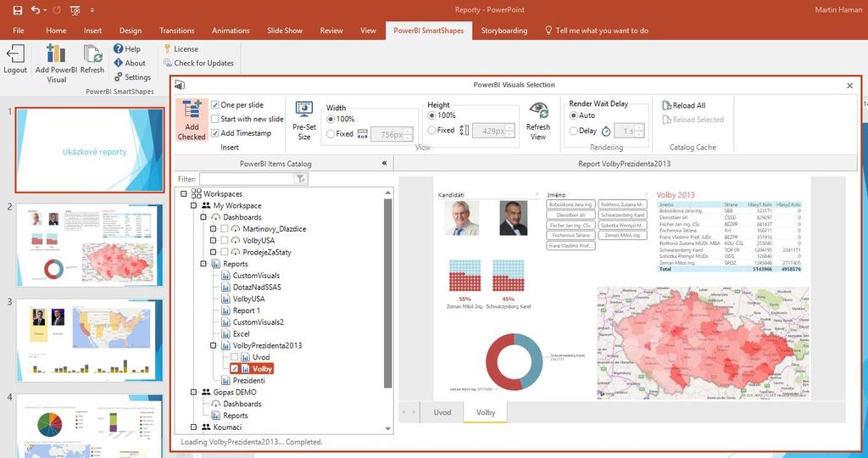Open the Slide Show ribbon tab

(285, 31)
